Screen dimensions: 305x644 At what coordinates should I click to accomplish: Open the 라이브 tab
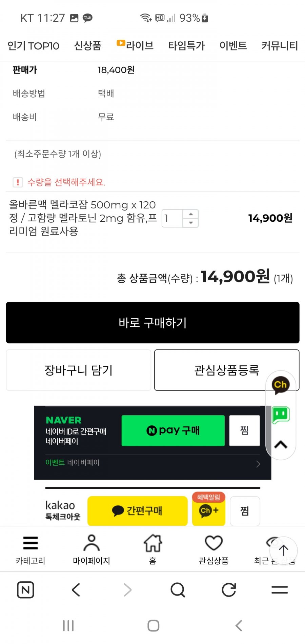click(135, 45)
